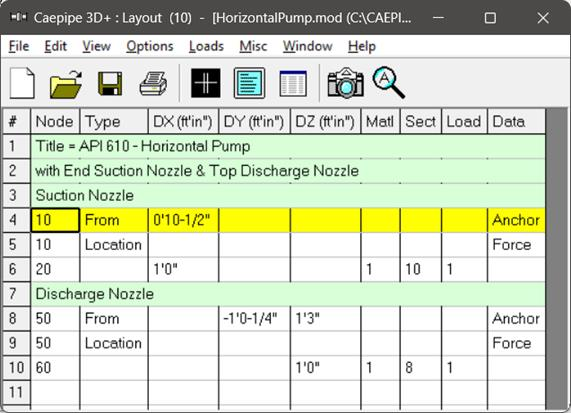Open the File menu

click(x=19, y=46)
